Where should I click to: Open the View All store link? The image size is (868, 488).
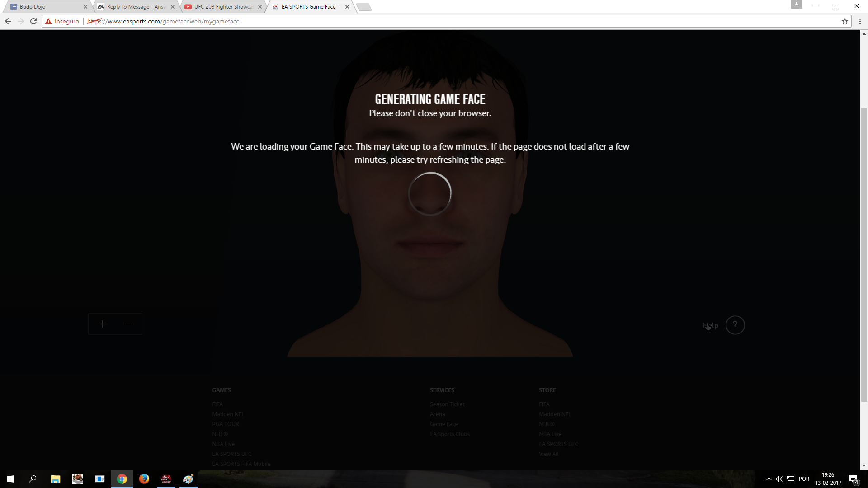[548, 454]
